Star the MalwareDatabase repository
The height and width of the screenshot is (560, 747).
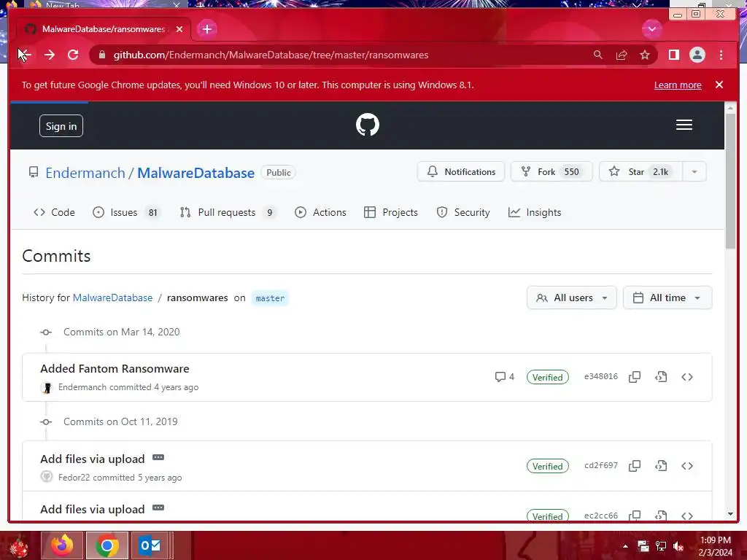point(640,171)
